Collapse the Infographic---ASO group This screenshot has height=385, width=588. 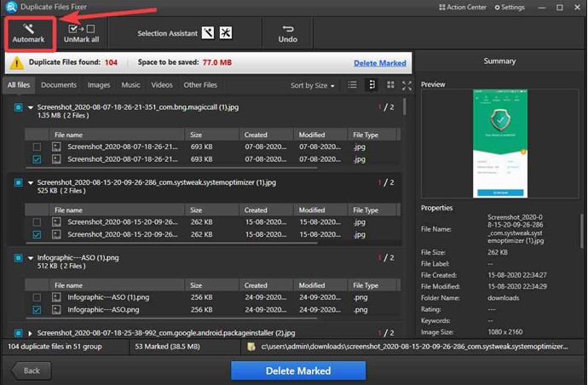31,258
